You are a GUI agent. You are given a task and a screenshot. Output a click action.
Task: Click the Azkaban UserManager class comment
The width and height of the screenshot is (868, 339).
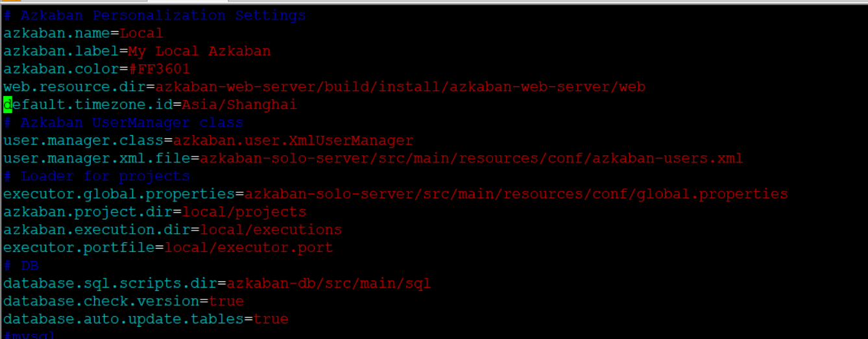pyautogui.click(x=123, y=123)
